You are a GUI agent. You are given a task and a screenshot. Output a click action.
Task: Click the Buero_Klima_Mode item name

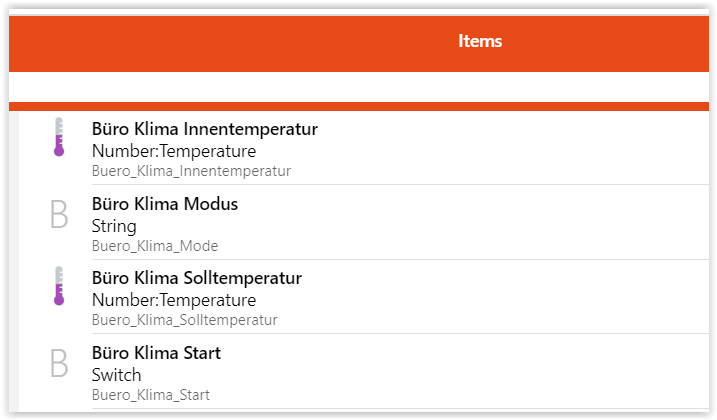(x=155, y=246)
